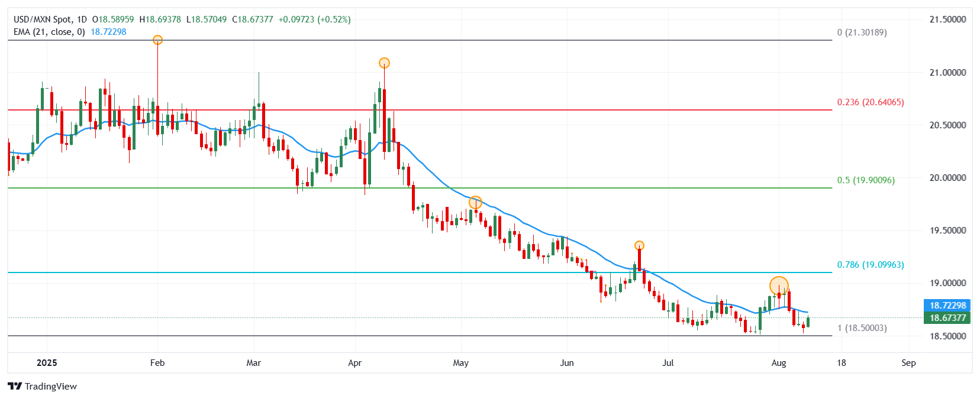This screenshot has height=399, width=980.
Task: Select the 21.50000 price axis label
Action: point(947,20)
